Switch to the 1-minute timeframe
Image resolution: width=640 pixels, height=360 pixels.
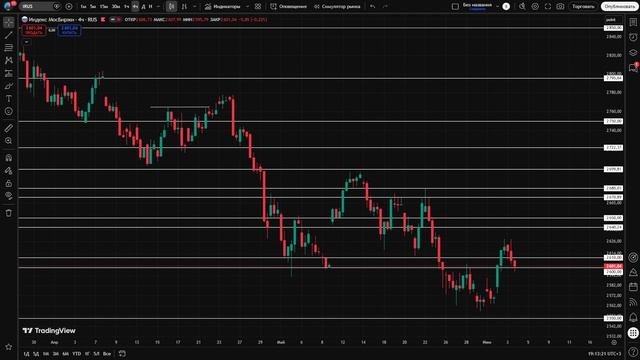pyautogui.click(x=83, y=7)
